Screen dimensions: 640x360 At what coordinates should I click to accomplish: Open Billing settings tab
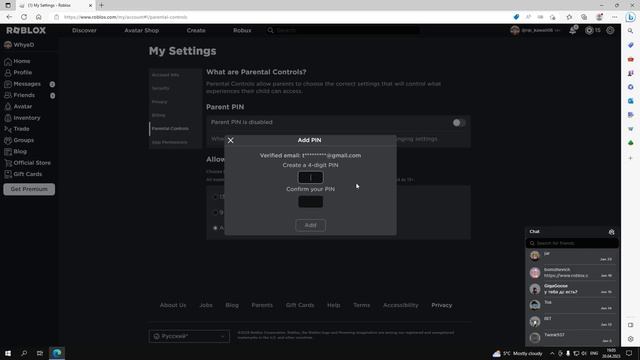[159, 115]
